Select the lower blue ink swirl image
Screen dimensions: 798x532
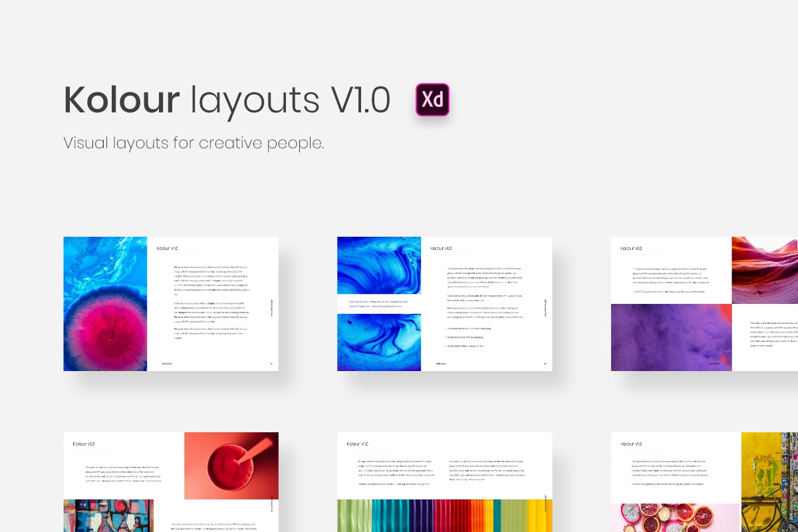[x=379, y=342]
